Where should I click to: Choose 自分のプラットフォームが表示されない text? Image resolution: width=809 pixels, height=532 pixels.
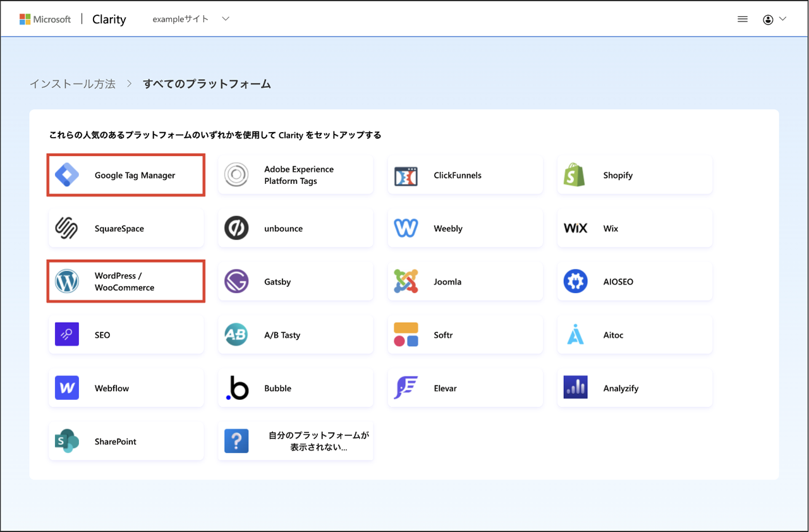click(319, 441)
